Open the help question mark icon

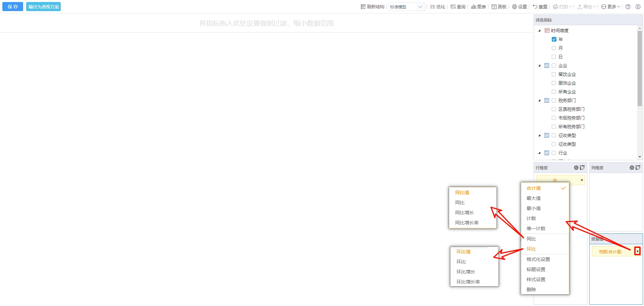tap(628, 7)
